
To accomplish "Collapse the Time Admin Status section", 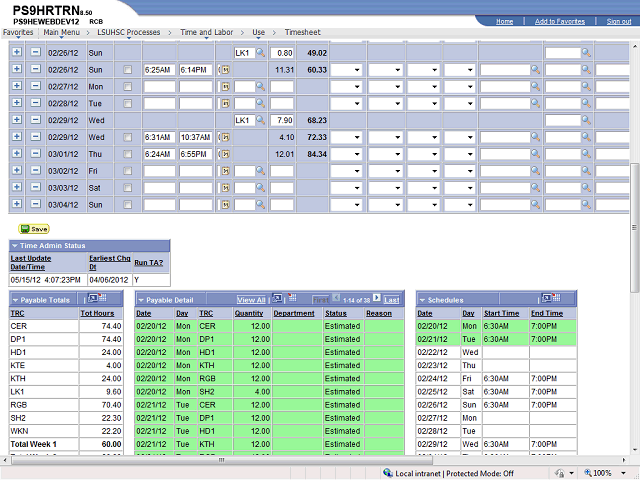I will pyautogui.click(x=15, y=246).
